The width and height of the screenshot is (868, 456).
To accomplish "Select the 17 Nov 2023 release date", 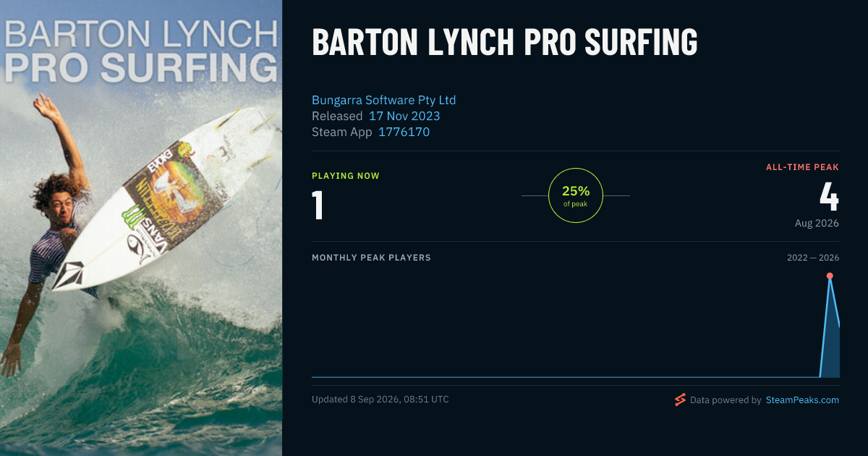I will click(x=404, y=116).
